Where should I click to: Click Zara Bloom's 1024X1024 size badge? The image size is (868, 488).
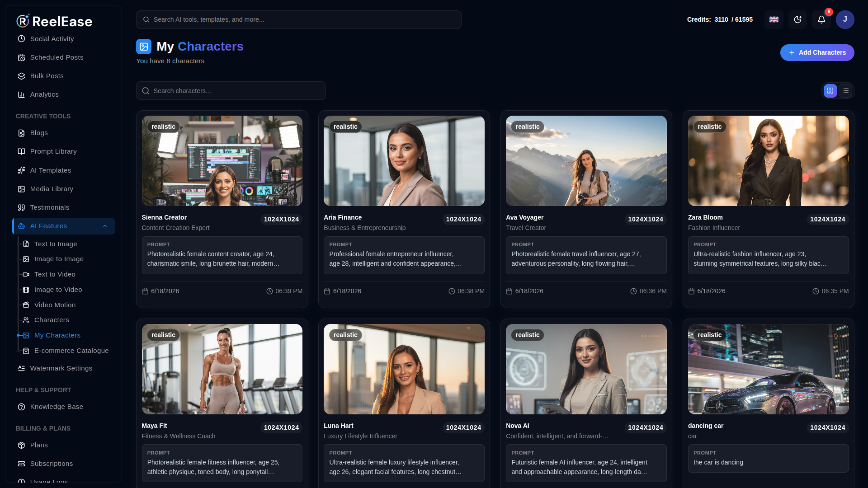[x=828, y=219]
